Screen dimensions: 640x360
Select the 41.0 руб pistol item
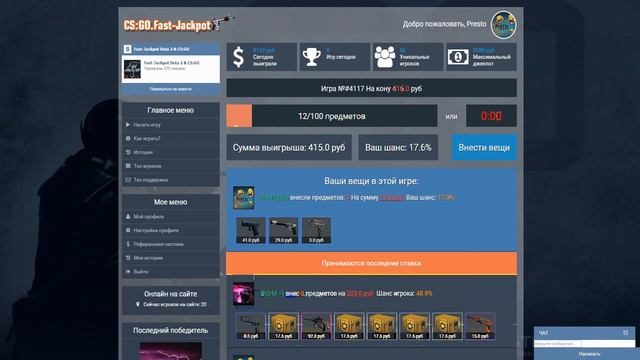pyautogui.click(x=251, y=230)
